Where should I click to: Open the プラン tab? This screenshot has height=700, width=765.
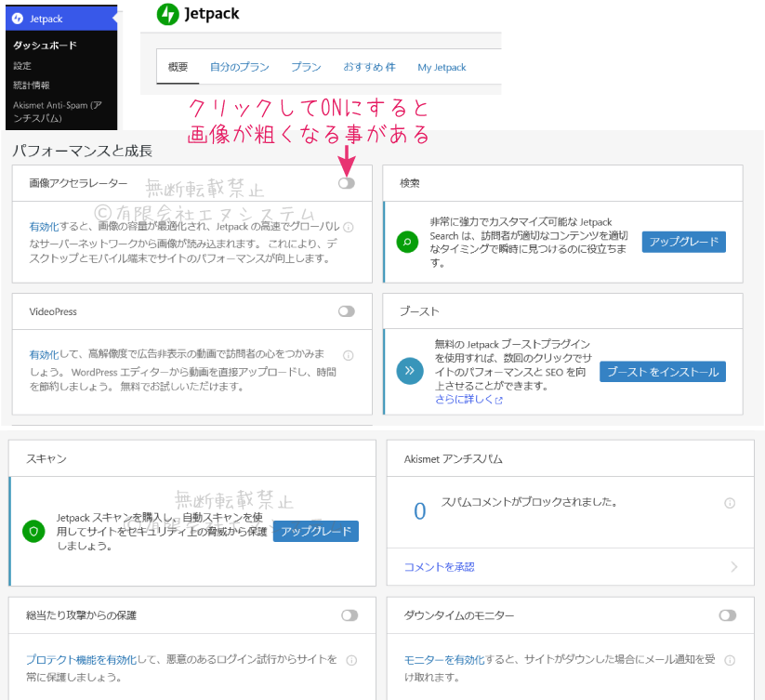tap(306, 67)
